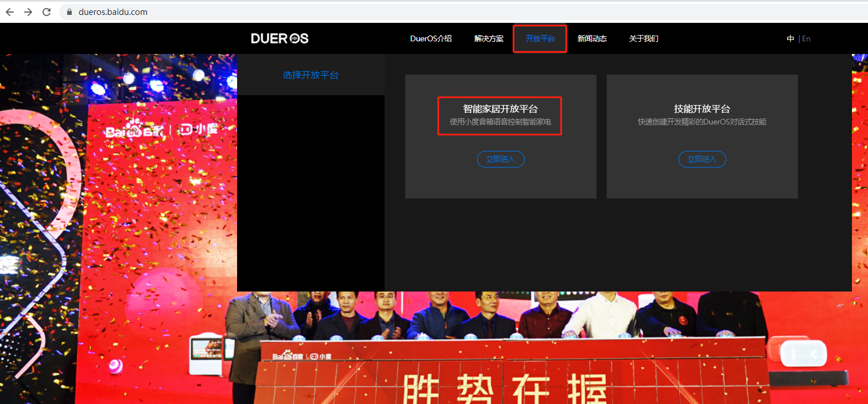Select the 开放平台 menu item
Screen dimensions: 868x404
tap(540, 38)
